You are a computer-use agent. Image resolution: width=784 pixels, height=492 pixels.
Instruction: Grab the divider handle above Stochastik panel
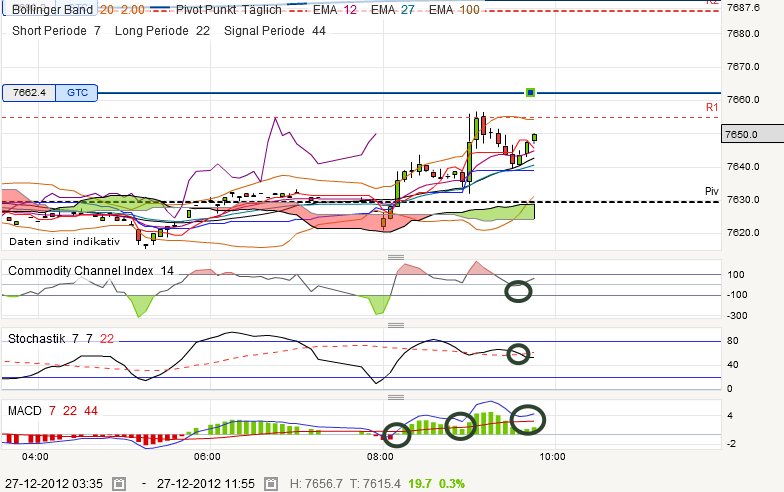click(396, 325)
